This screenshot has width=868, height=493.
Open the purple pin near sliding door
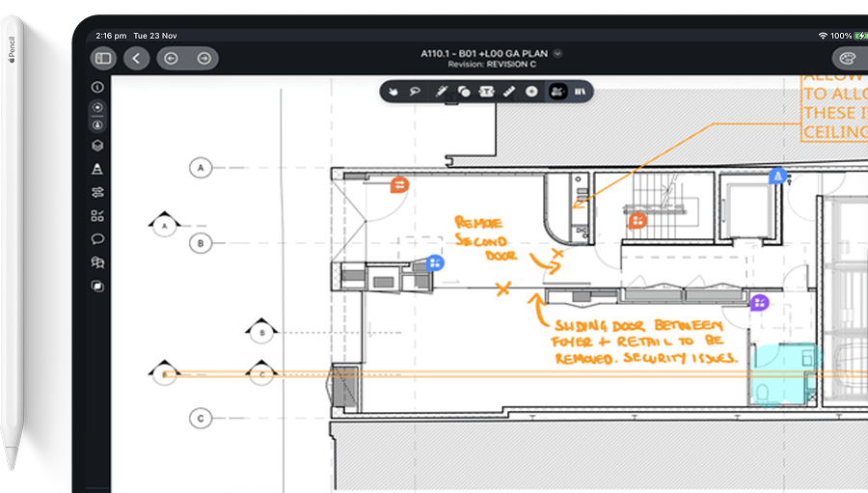759,302
